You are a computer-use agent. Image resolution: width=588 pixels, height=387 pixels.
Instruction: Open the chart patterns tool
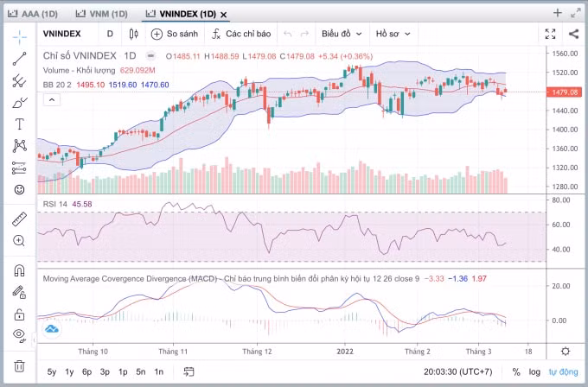20,146
